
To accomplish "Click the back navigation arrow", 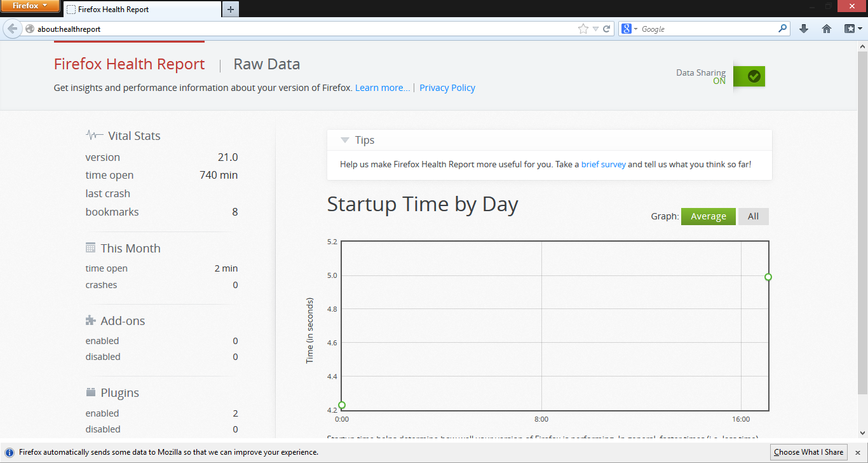I will tap(11, 29).
